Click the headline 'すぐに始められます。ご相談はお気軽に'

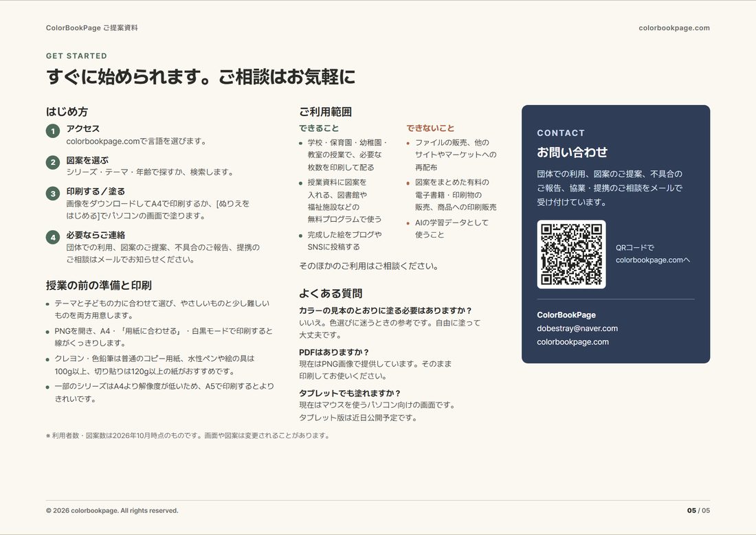coord(201,77)
